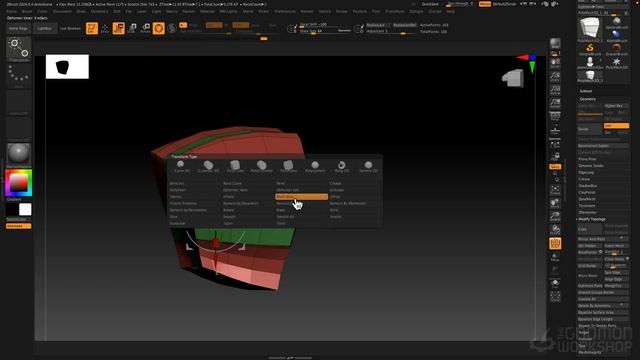Toggle Live Boolean mode
The height and width of the screenshot is (360, 640).
coord(70,29)
